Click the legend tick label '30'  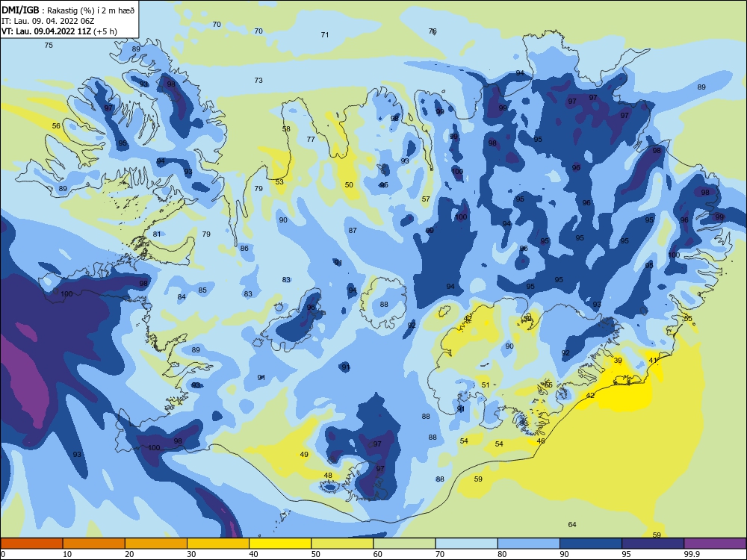[x=191, y=554]
